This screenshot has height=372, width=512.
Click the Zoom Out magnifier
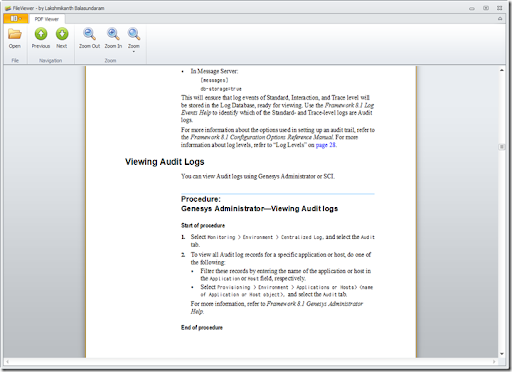pos(89,38)
